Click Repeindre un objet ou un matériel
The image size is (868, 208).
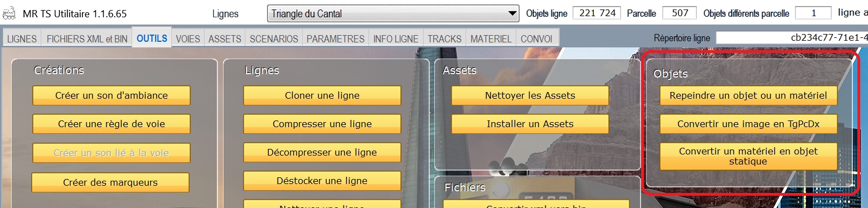tap(749, 95)
